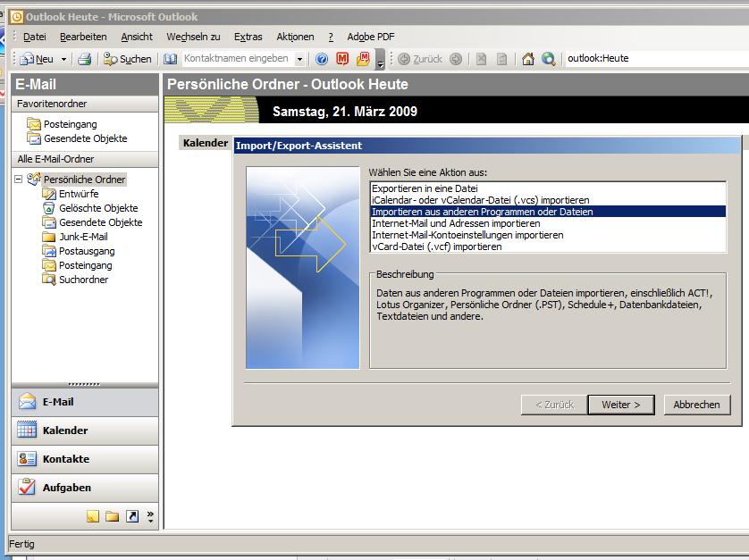Click the Zurück navigation button in toolbar
The image size is (749, 560).
pyautogui.click(x=421, y=59)
